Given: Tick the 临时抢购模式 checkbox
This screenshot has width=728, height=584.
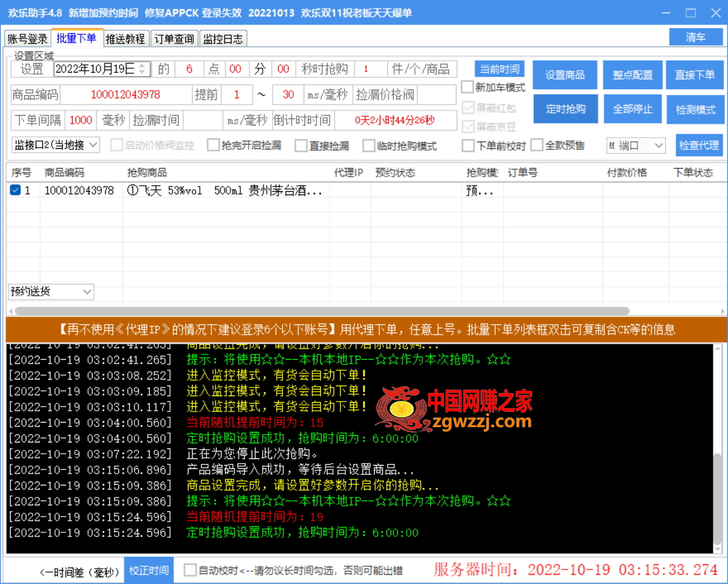Looking at the screenshot, I should pyautogui.click(x=369, y=146).
